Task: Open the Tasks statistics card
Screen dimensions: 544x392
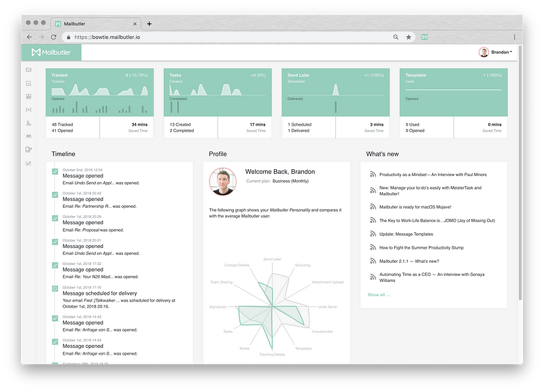Action: 218,103
